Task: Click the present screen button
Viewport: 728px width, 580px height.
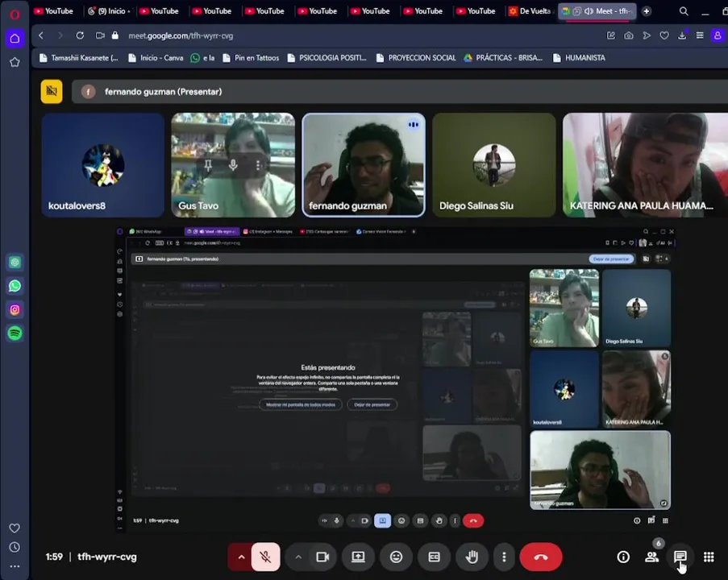Action: 358,557
